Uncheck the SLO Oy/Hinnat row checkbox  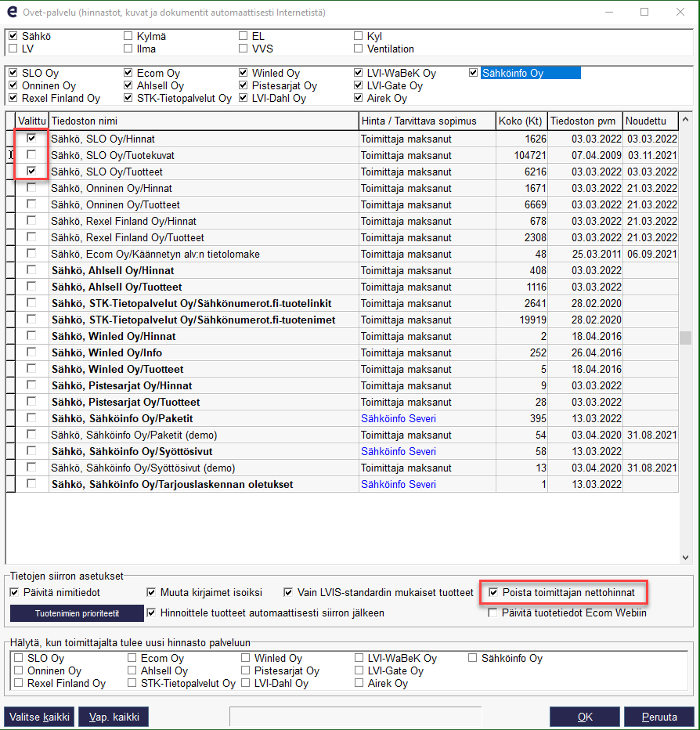[31, 138]
